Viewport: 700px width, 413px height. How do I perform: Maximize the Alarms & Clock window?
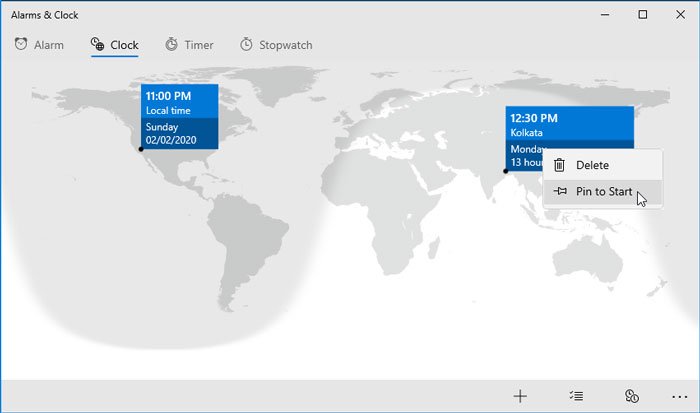642,15
